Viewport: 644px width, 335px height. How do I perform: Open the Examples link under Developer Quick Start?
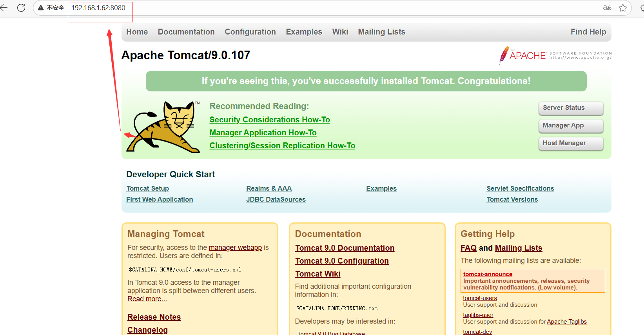pyautogui.click(x=381, y=188)
